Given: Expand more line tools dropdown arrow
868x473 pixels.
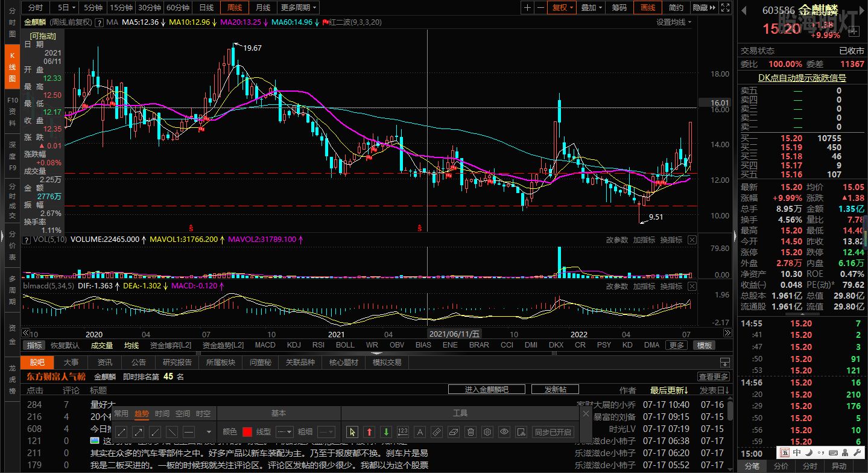Looking at the screenshot, I should click(x=209, y=432).
